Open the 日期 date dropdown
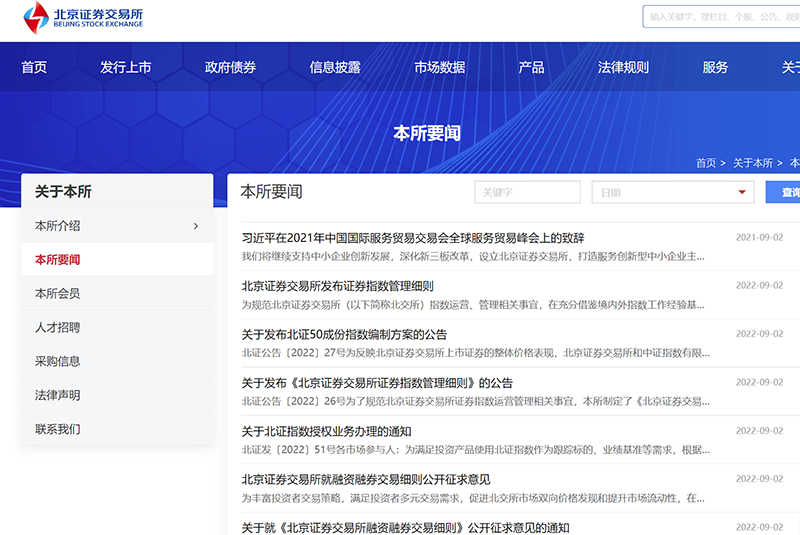Screen dimensions: 800x535 point(672,192)
